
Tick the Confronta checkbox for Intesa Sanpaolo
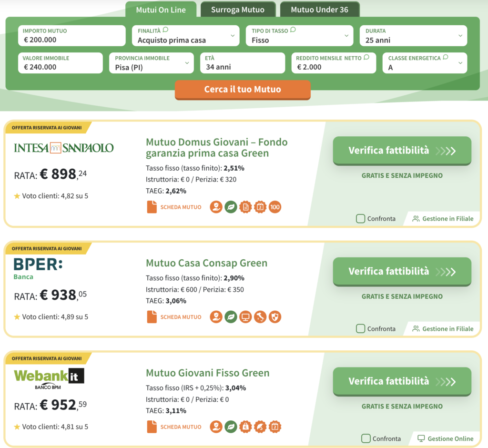(361, 219)
